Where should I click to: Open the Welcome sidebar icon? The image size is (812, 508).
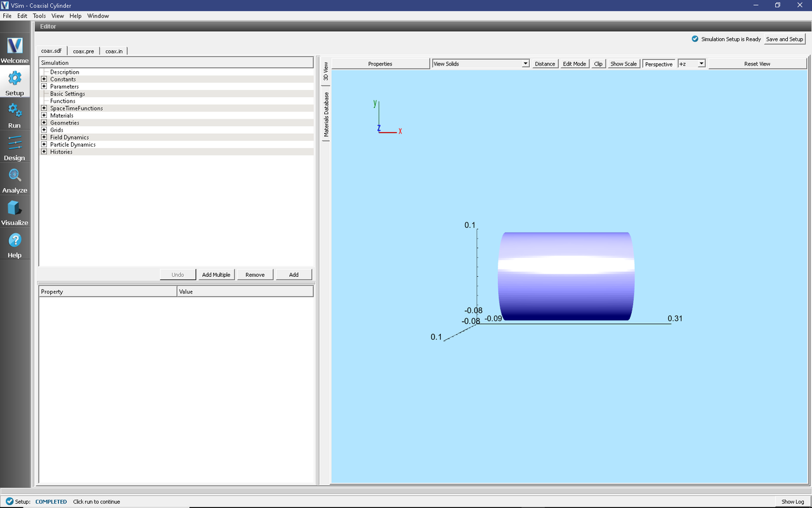[15, 47]
